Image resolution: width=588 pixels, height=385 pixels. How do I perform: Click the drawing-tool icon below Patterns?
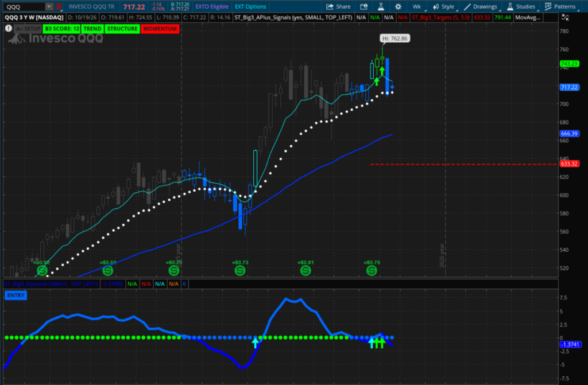pos(565,17)
